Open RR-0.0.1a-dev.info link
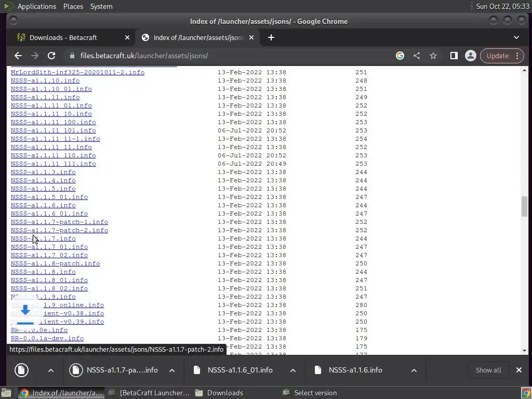 (47, 338)
